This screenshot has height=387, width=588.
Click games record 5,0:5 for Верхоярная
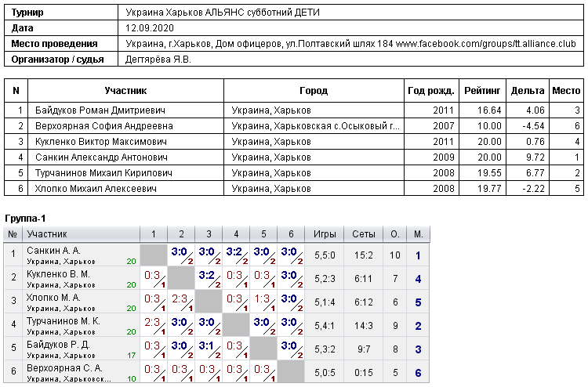pos(325,373)
